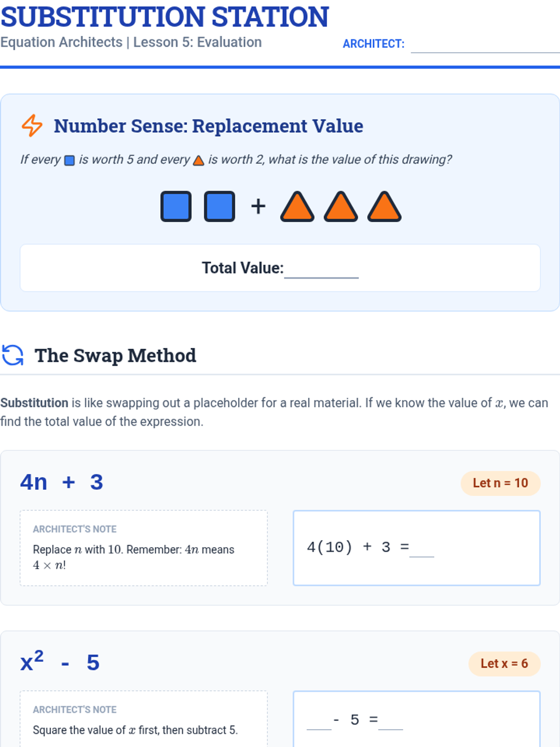The width and height of the screenshot is (560, 747).
Task: Select the second large blue square
Action: [x=219, y=206]
